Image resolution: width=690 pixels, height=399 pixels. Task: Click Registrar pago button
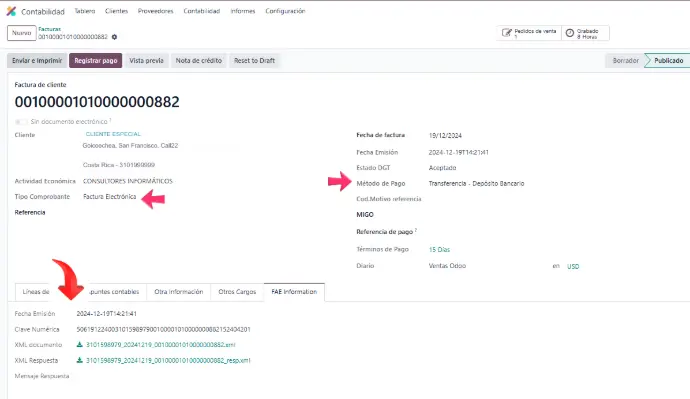tap(95, 61)
